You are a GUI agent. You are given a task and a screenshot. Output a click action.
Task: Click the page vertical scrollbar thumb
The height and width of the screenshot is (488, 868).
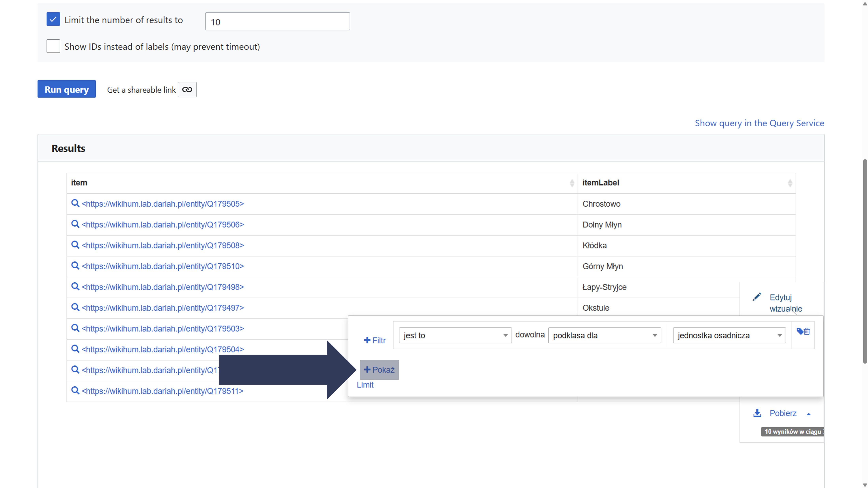[865, 261]
